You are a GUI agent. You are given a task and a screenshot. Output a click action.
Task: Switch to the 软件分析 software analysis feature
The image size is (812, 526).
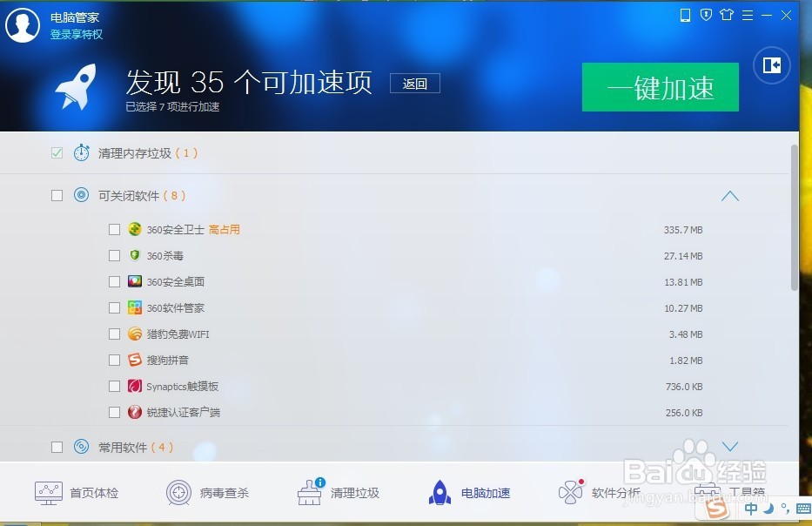tap(601, 492)
